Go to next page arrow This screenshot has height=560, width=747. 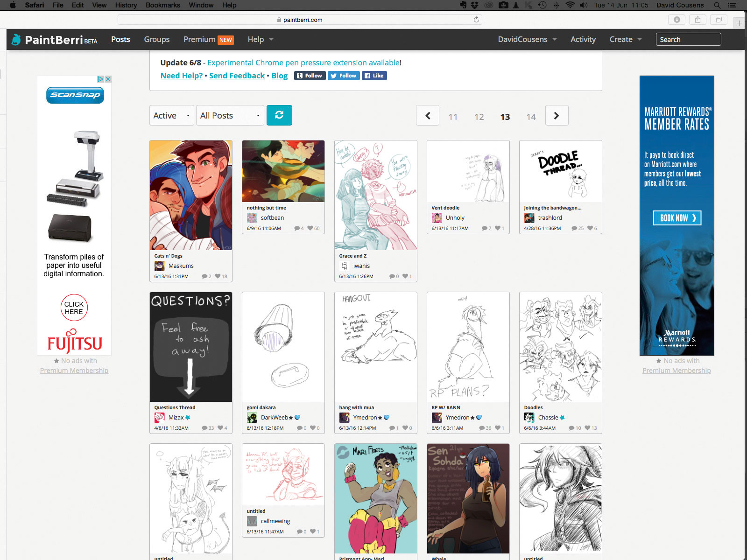pos(557,116)
